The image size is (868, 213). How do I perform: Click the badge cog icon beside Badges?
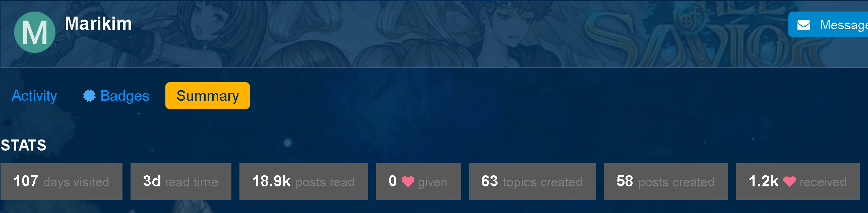tap(89, 96)
